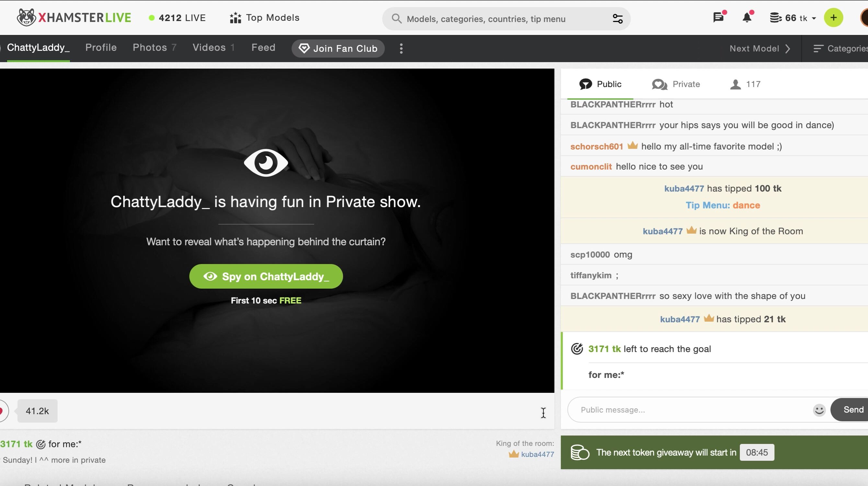Go to Next Model
This screenshot has height=486, width=868.
pos(760,49)
